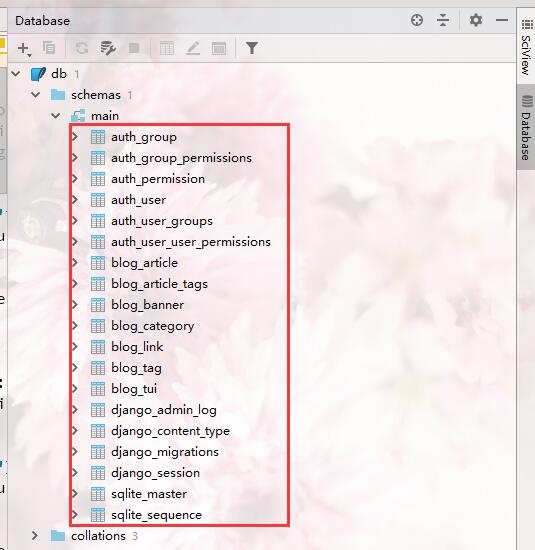The image size is (535, 550).
Task: Switch to the SciView side tab
Action: (x=526, y=47)
